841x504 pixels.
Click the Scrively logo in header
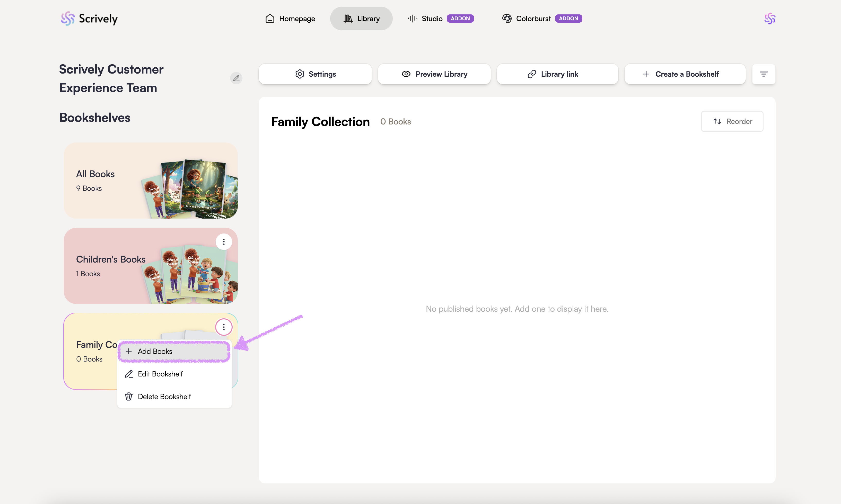click(x=89, y=19)
